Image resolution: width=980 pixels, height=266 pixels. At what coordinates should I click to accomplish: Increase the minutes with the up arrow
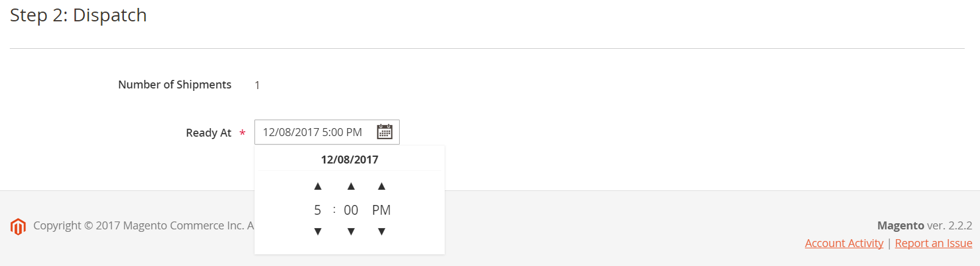351,186
